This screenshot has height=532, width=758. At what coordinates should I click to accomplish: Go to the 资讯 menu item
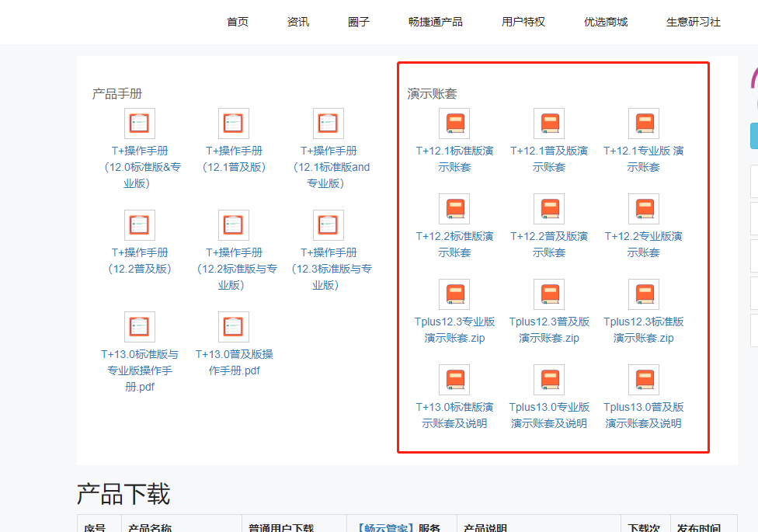(x=297, y=22)
